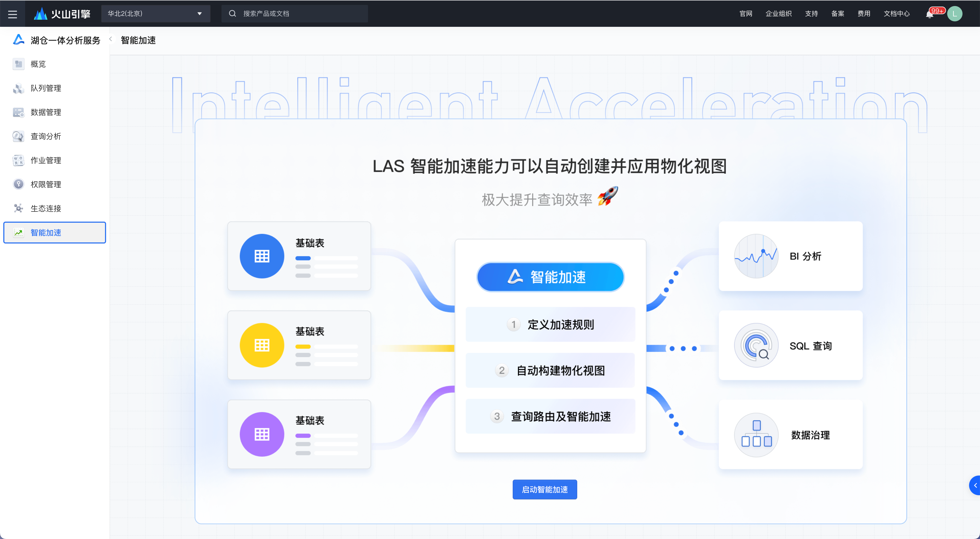980x539 pixels.
Task: Click the rocket emoji beside 极大提升查询效率
Action: pyautogui.click(x=608, y=196)
